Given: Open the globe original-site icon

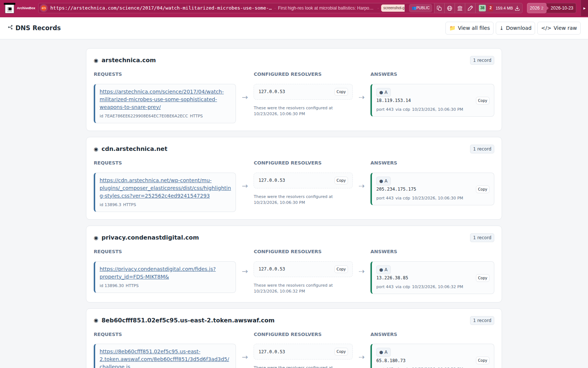Looking at the screenshot, I should coord(449,8).
